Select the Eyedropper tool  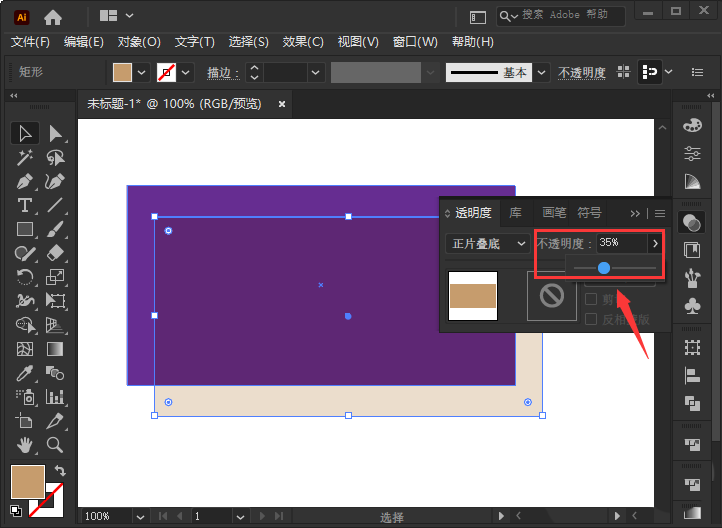25,373
